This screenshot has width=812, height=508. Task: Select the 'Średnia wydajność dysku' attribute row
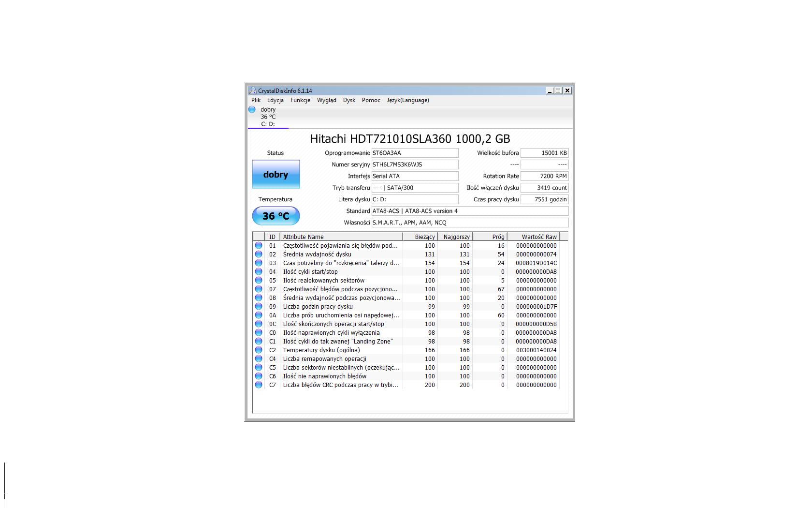[406, 254]
